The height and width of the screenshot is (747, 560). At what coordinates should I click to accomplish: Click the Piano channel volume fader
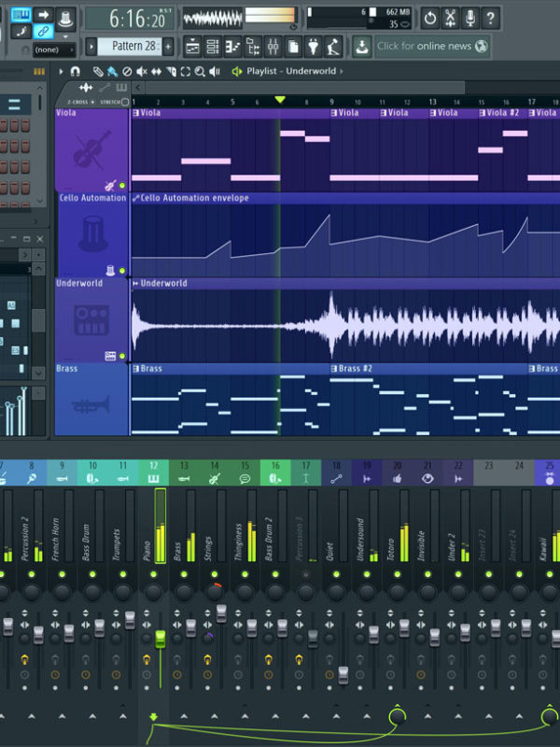coord(160,639)
